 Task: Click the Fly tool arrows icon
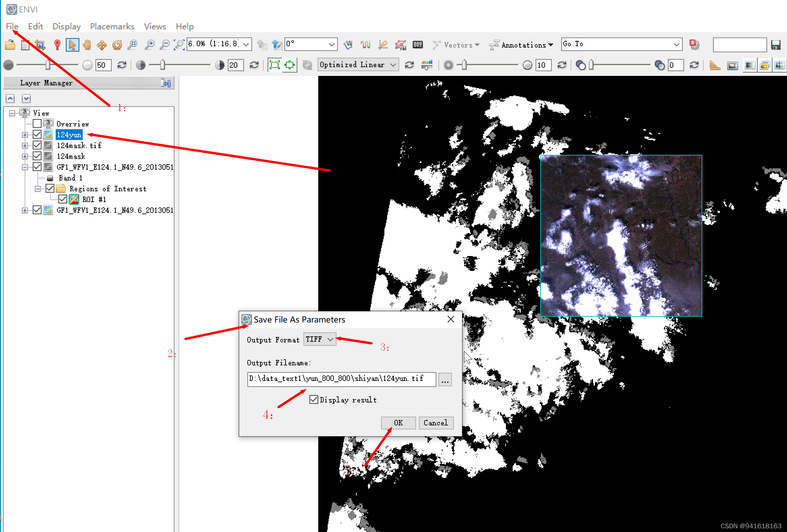[102, 45]
